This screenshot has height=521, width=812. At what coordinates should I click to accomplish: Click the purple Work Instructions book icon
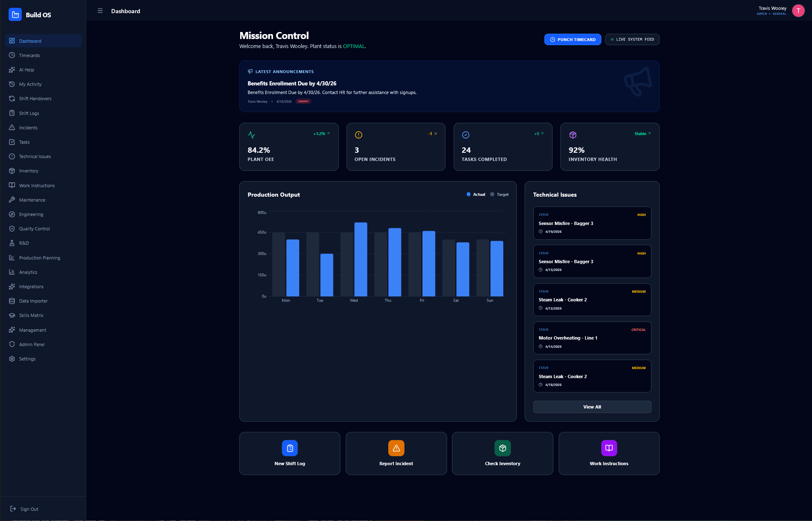(x=609, y=448)
